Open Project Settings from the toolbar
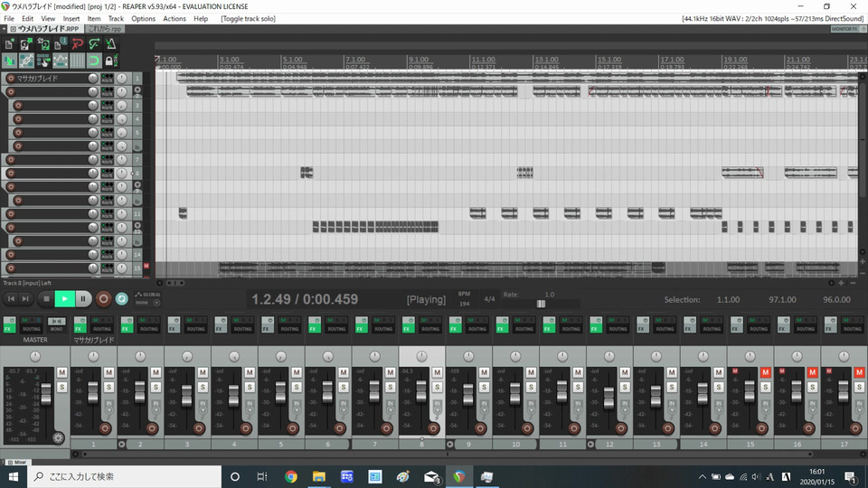The image size is (868, 488). click(60, 44)
